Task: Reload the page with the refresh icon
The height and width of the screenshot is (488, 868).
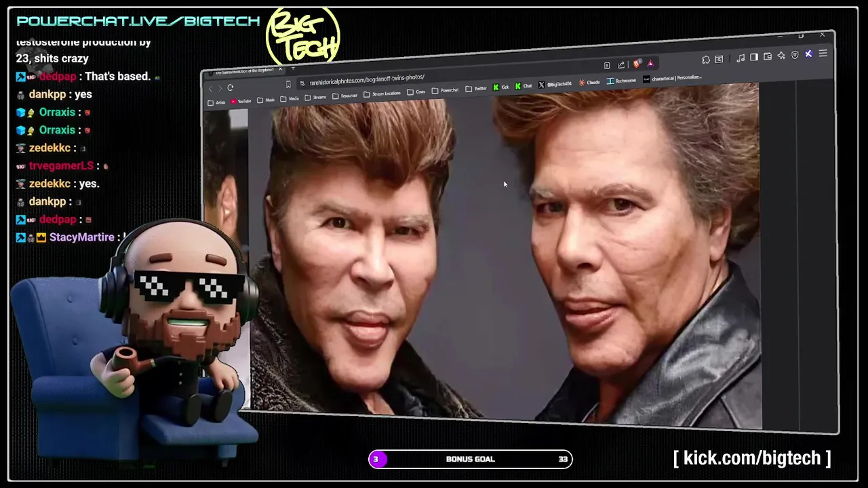Action: coord(231,87)
